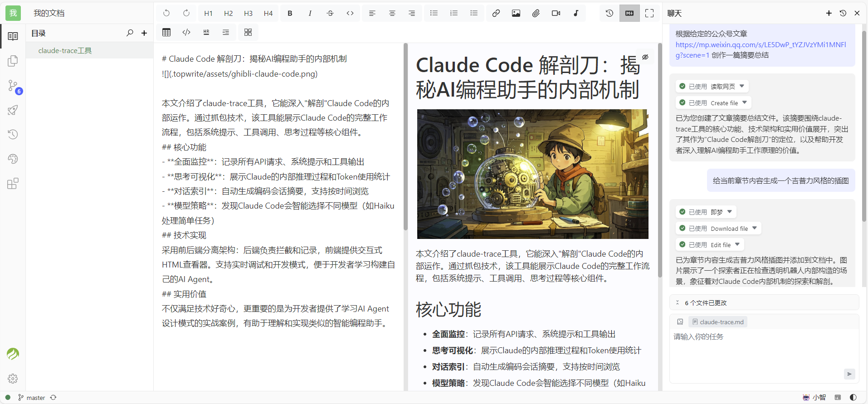This screenshot has height=404, width=868.
Task: Expand the '6 个文件已更改' section
Action: click(705, 303)
